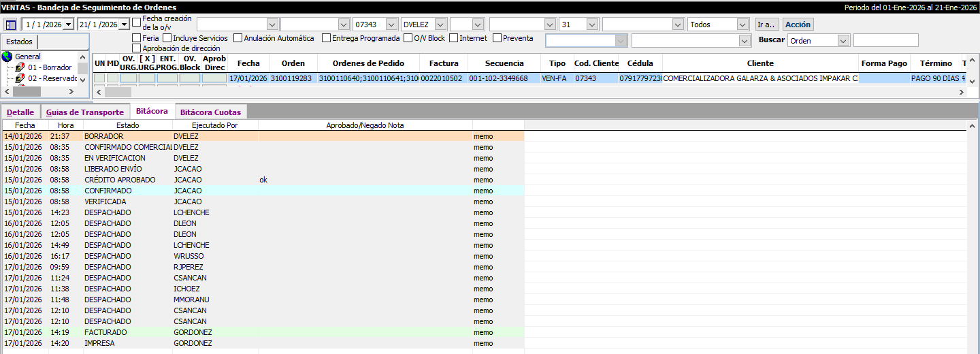Click the Ir a.. button
This screenshot has height=354, width=980.
point(766,25)
